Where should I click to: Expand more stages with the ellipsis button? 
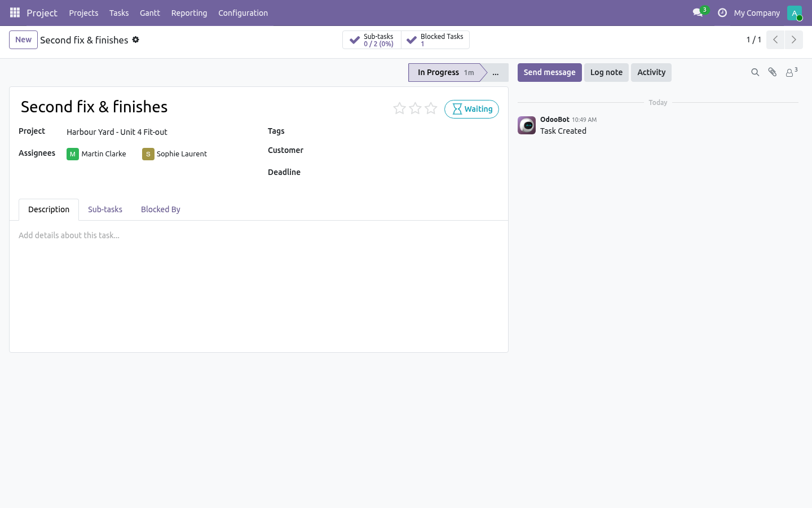[496, 72]
